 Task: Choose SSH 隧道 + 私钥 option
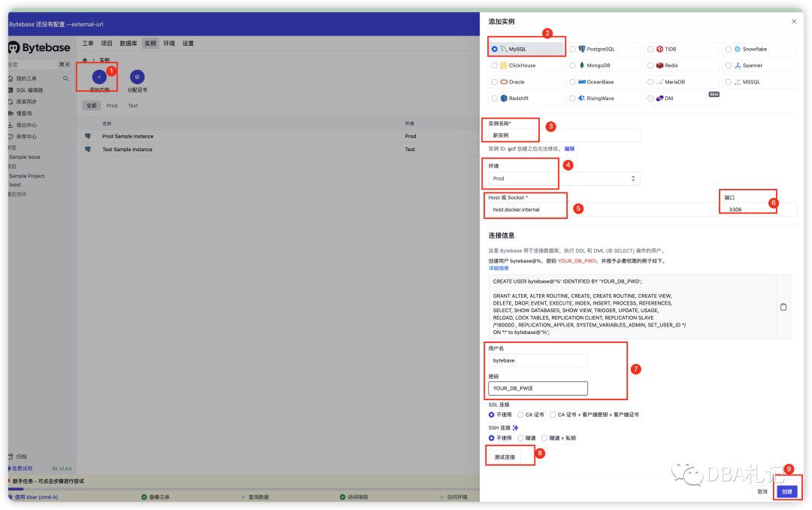pos(558,438)
